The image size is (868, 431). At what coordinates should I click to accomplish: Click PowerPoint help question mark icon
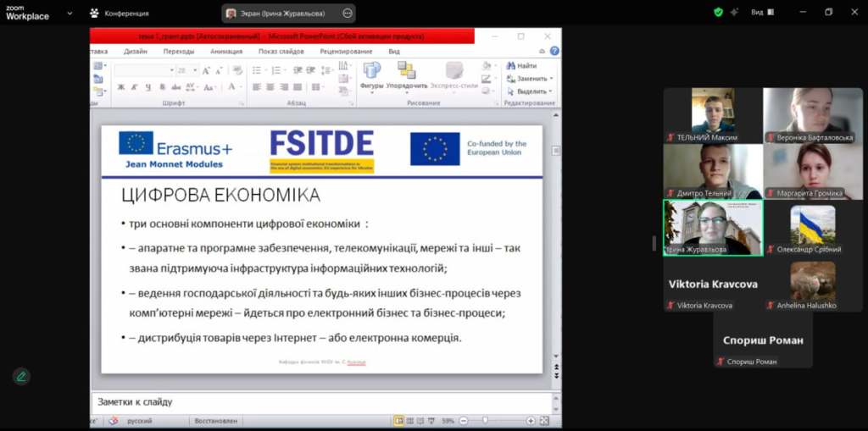click(554, 51)
